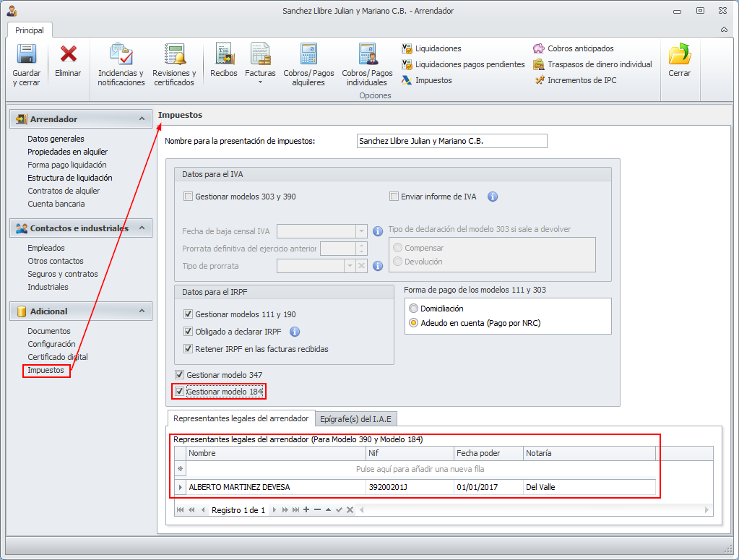This screenshot has height=560, width=739.
Task: Open Datos generales in the sidebar
Action: (56, 139)
